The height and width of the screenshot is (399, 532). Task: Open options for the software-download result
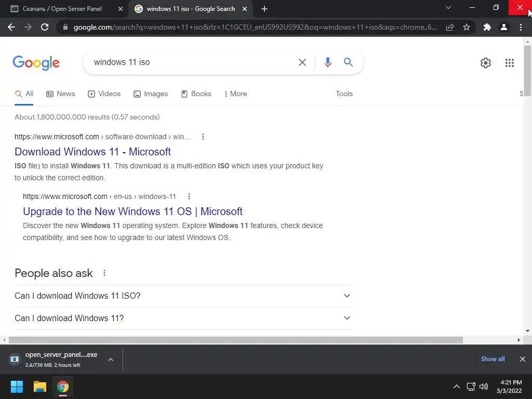(x=203, y=137)
